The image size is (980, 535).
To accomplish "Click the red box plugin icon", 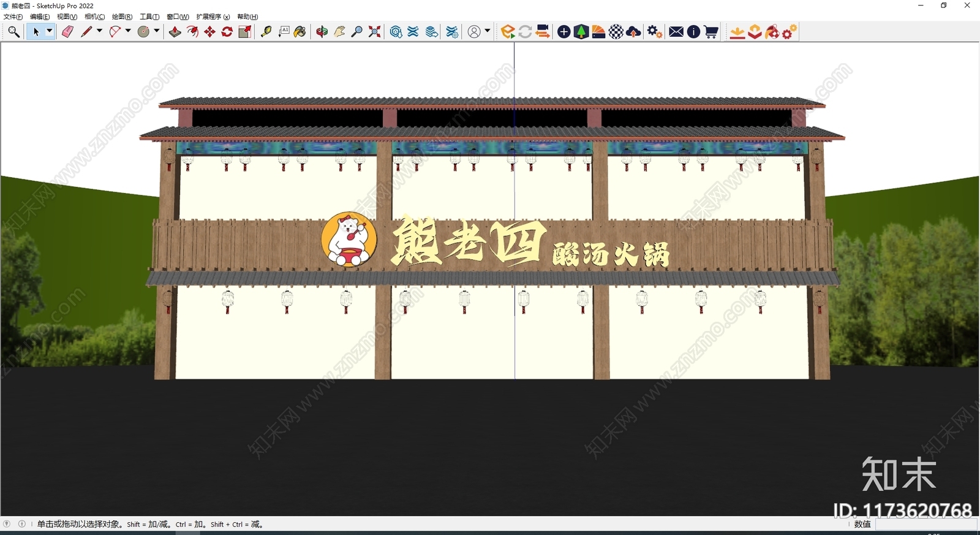I will click(755, 32).
